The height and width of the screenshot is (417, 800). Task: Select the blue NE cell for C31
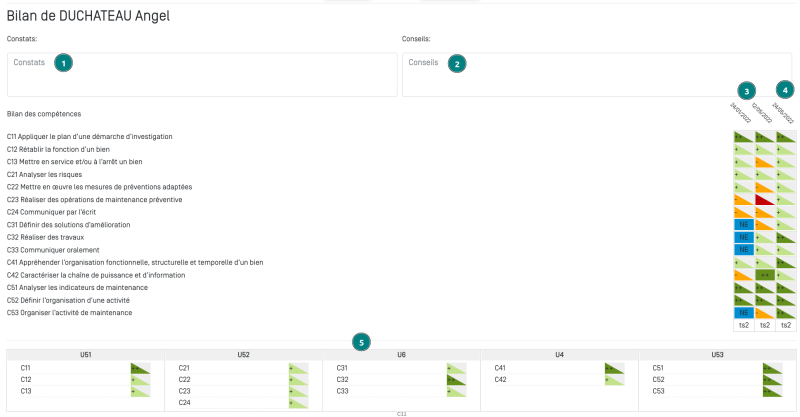tap(743, 225)
